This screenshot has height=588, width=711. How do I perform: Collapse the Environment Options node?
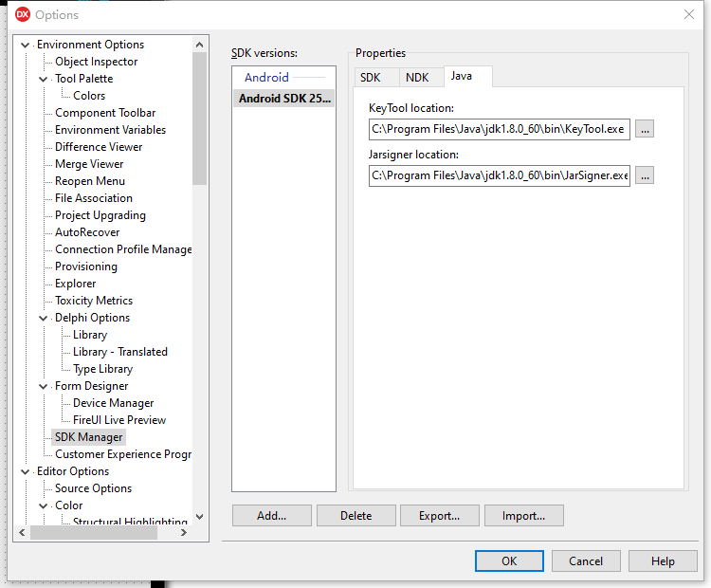pos(25,45)
